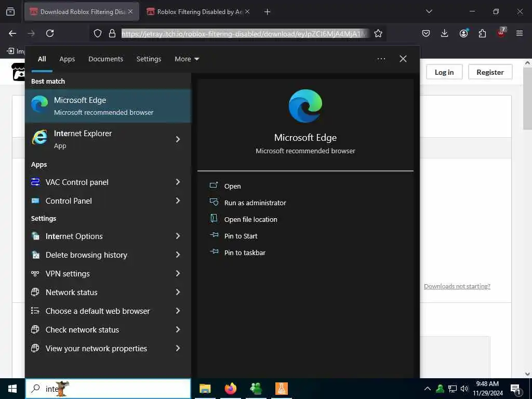The height and width of the screenshot is (399, 532).
Task: Expand Delete browsing history arrow
Action: (178, 255)
